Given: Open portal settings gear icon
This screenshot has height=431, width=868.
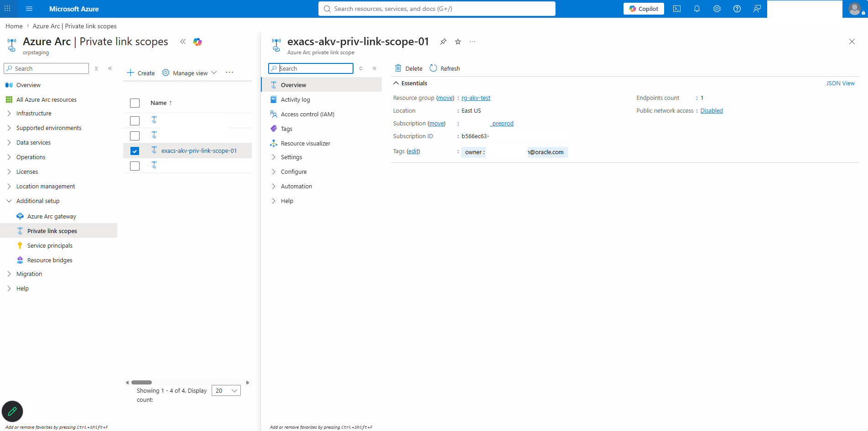Looking at the screenshot, I should [717, 9].
